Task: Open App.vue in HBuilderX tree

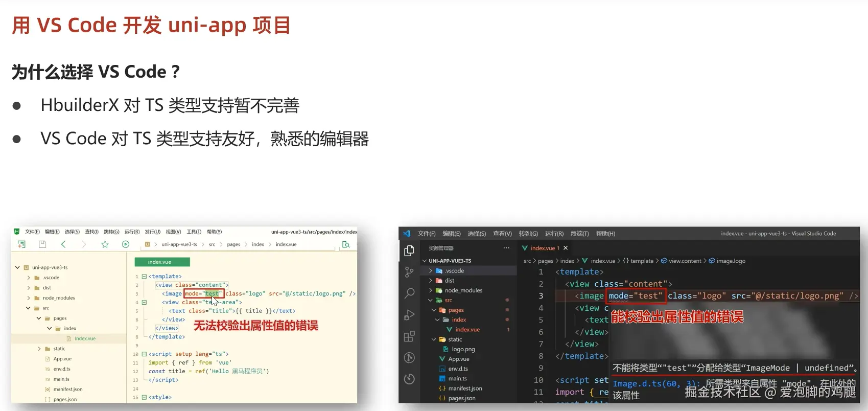Action: pos(62,359)
